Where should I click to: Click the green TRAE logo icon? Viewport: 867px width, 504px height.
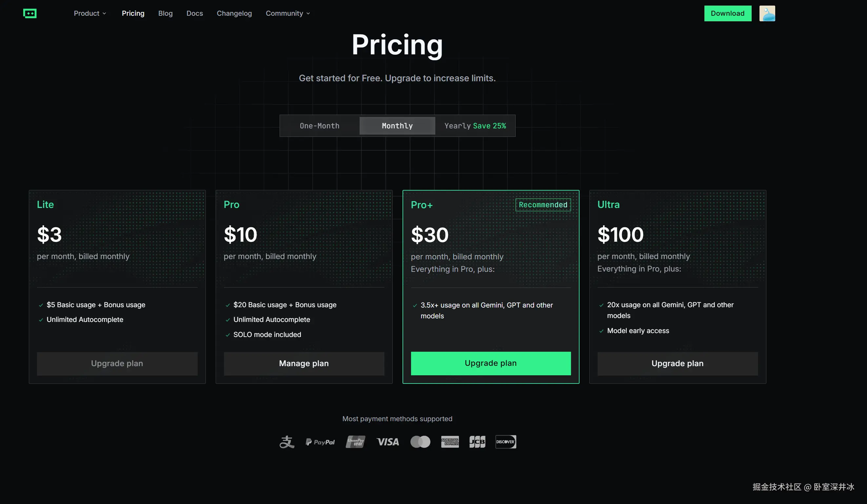[30, 13]
